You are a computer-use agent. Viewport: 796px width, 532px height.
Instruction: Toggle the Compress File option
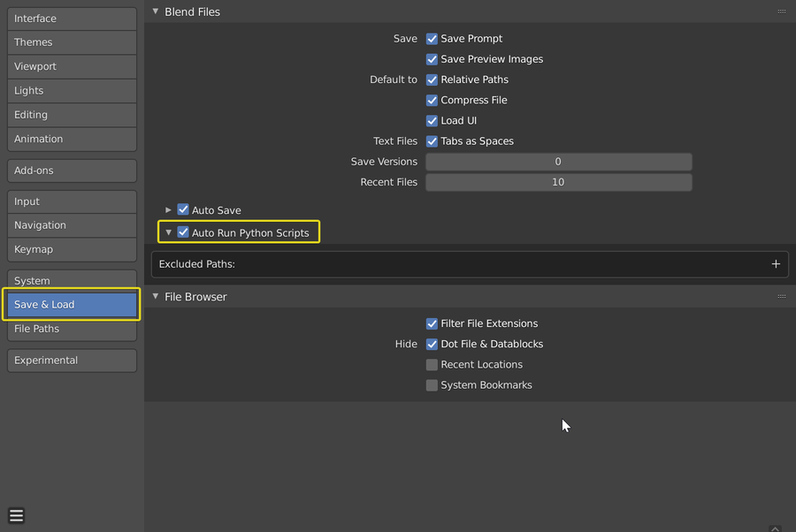432,100
